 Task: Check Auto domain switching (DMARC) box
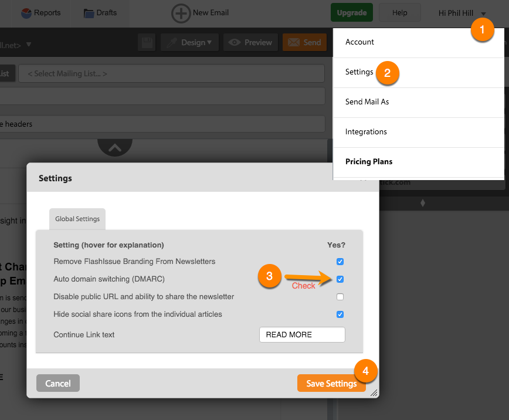[340, 279]
